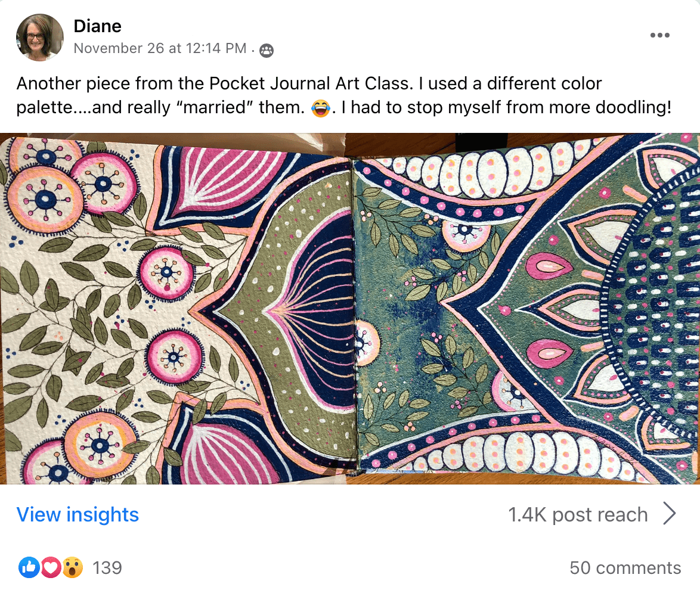
Task: Click the Wow reaction emoji icon
Action: tap(72, 567)
